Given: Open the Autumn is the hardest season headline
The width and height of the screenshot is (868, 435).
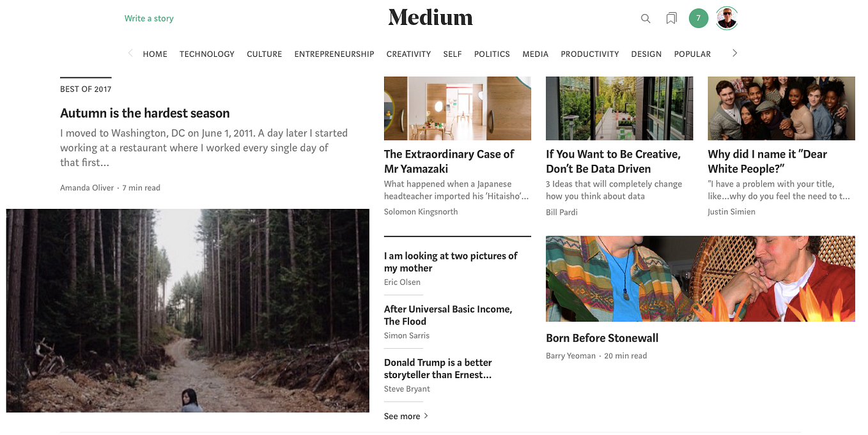Looking at the screenshot, I should [x=145, y=113].
